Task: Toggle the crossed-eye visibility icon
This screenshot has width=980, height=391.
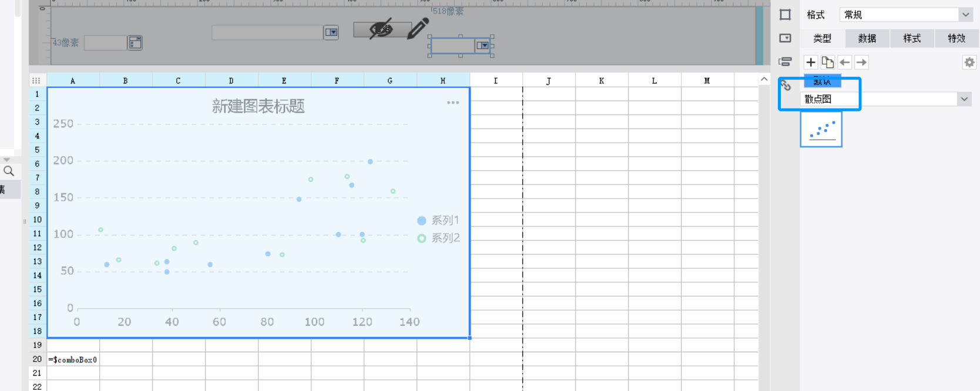Action: [381, 29]
